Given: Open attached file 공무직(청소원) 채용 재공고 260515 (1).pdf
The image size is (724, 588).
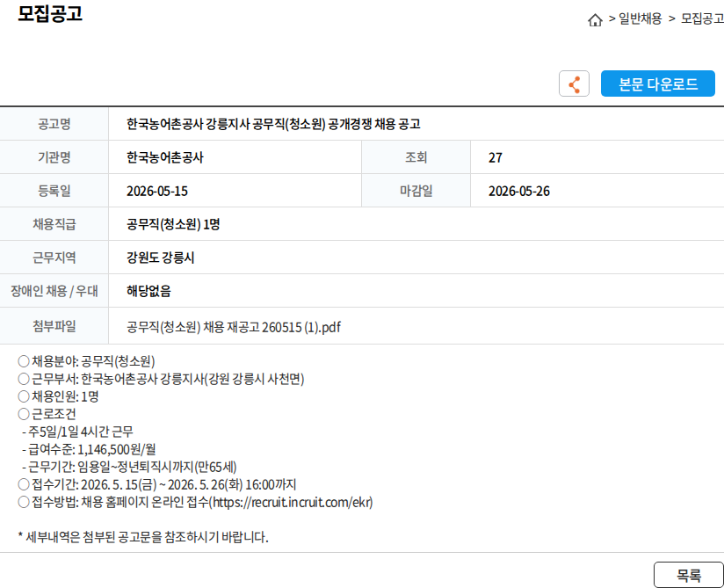Looking at the screenshot, I should 234,327.
